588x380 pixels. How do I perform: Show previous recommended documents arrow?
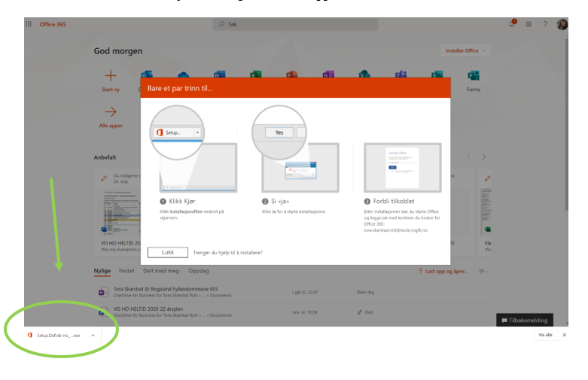coord(468,157)
